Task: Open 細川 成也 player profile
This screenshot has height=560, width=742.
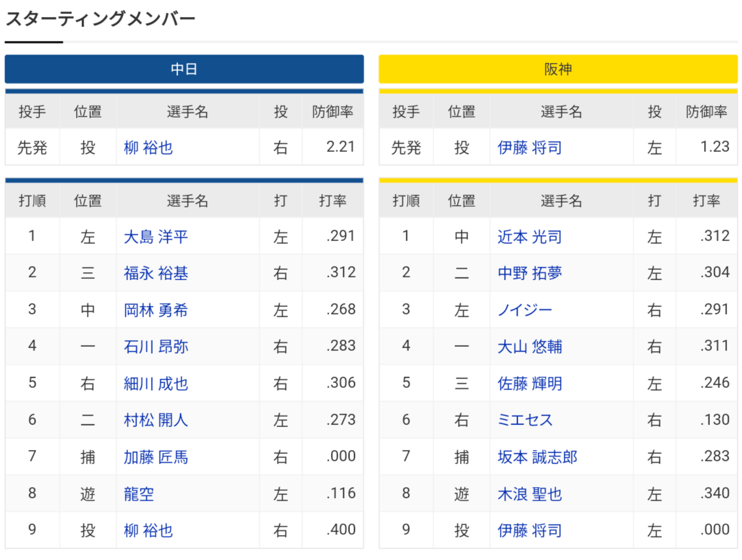Action: (156, 383)
